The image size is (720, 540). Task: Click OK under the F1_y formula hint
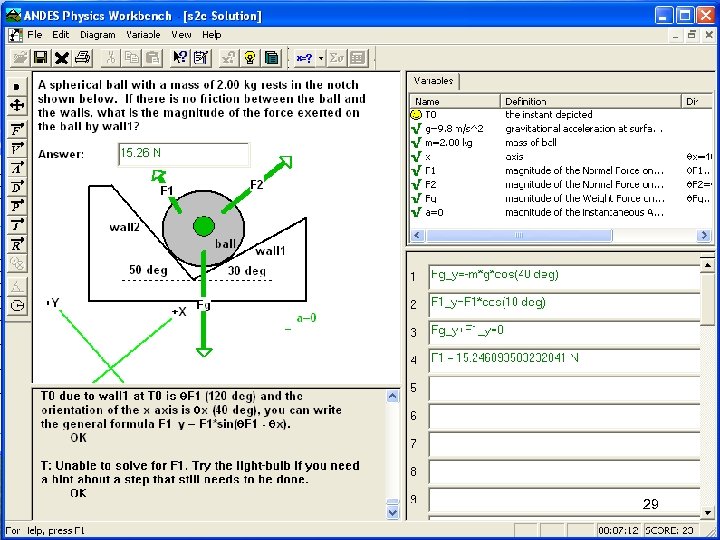pos(79,438)
